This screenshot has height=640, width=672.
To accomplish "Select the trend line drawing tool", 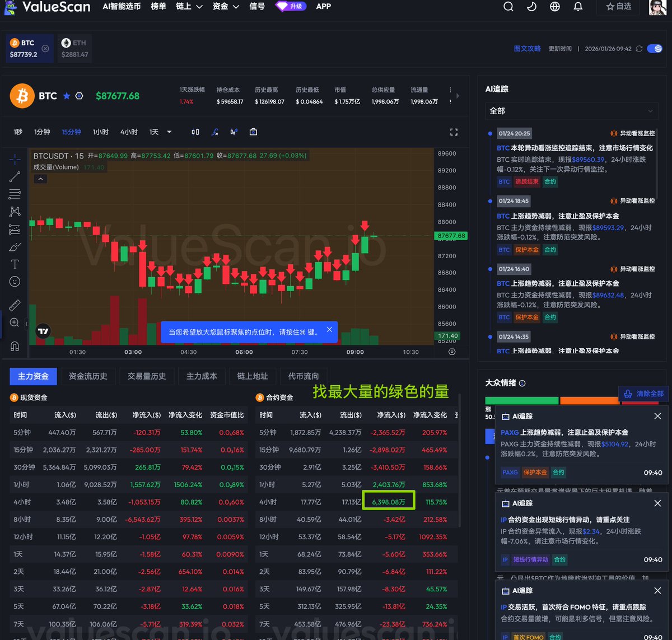I will tap(15, 177).
